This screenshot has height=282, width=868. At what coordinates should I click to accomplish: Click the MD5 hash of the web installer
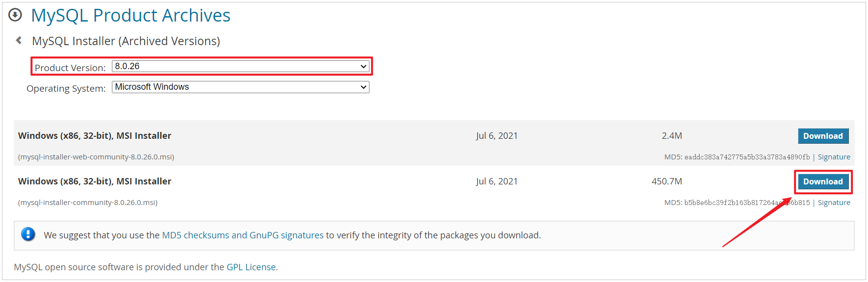(747, 157)
